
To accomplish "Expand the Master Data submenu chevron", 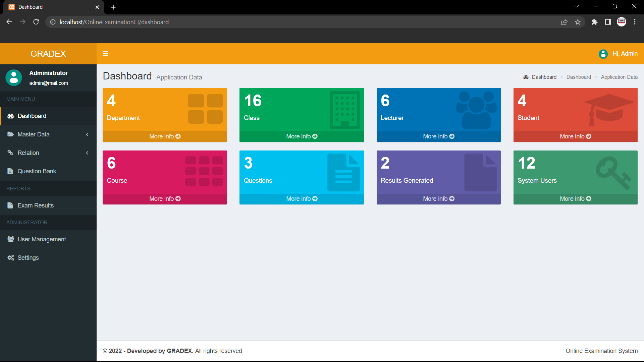I will pos(87,134).
